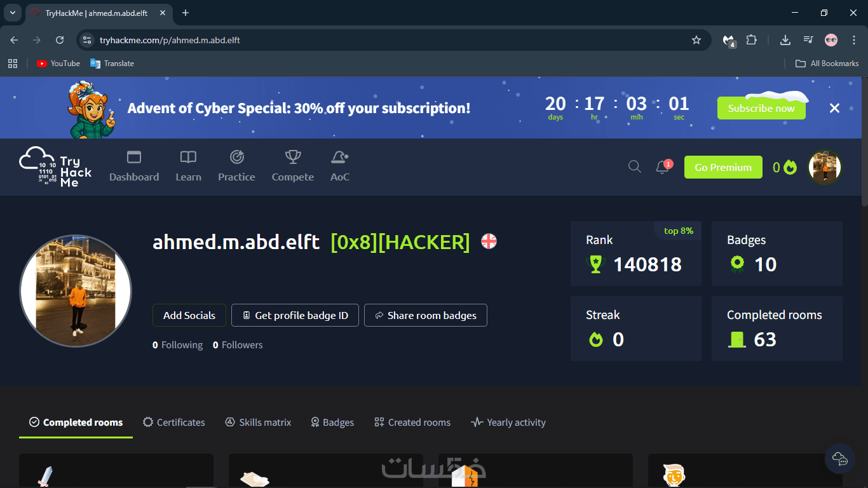The height and width of the screenshot is (488, 868).
Task: Switch to the Created rooms tab
Action: tap(412, 423)
